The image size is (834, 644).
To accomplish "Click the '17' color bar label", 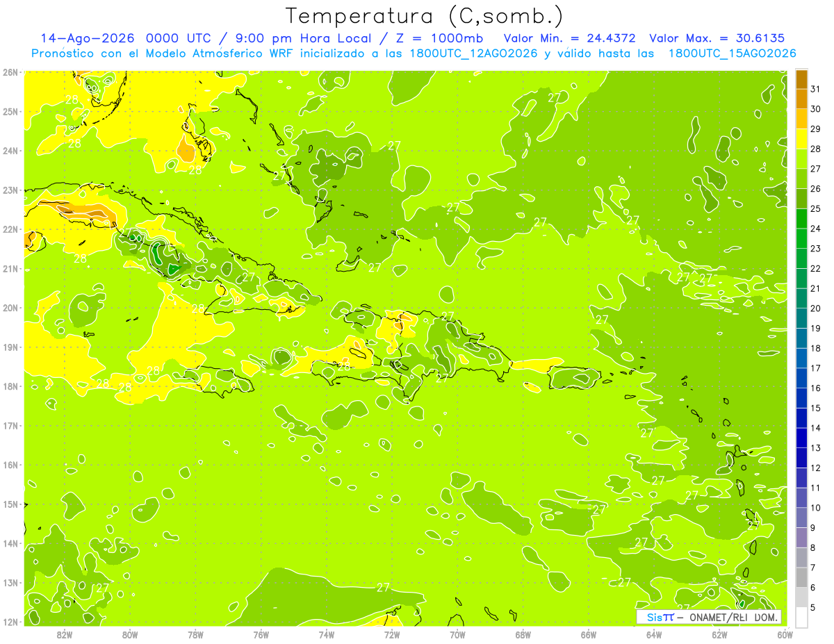I will 816,368.
